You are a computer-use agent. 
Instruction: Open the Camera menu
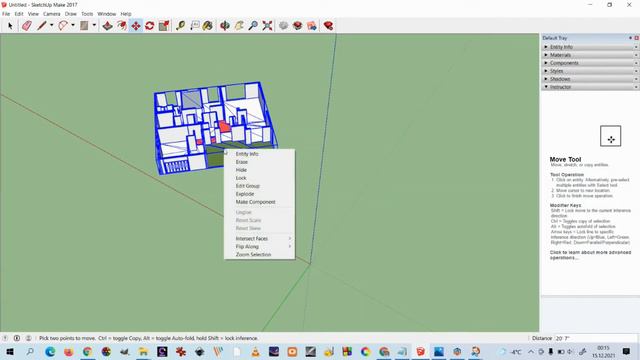click(x=51, y=14)
